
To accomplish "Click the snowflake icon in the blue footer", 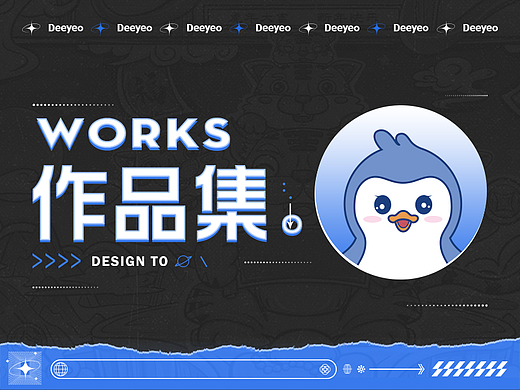I will 361,369.
